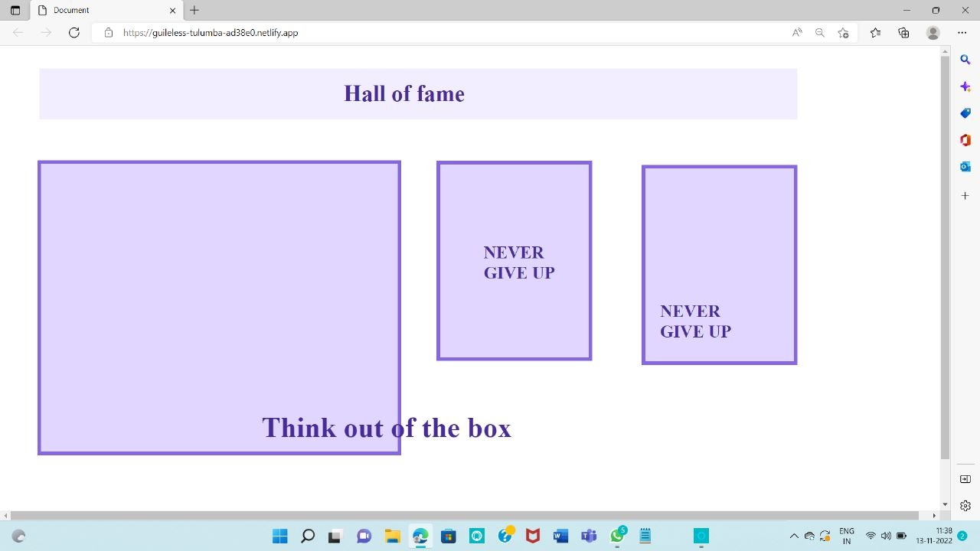Open the Windows Start menu
This screenshot has height=551, width=980.
click(280, 536)
